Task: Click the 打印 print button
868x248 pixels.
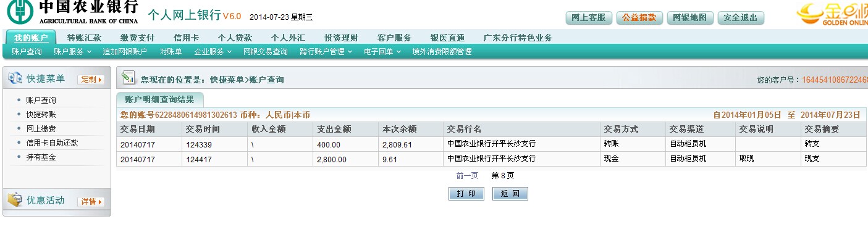Action: 466,194
